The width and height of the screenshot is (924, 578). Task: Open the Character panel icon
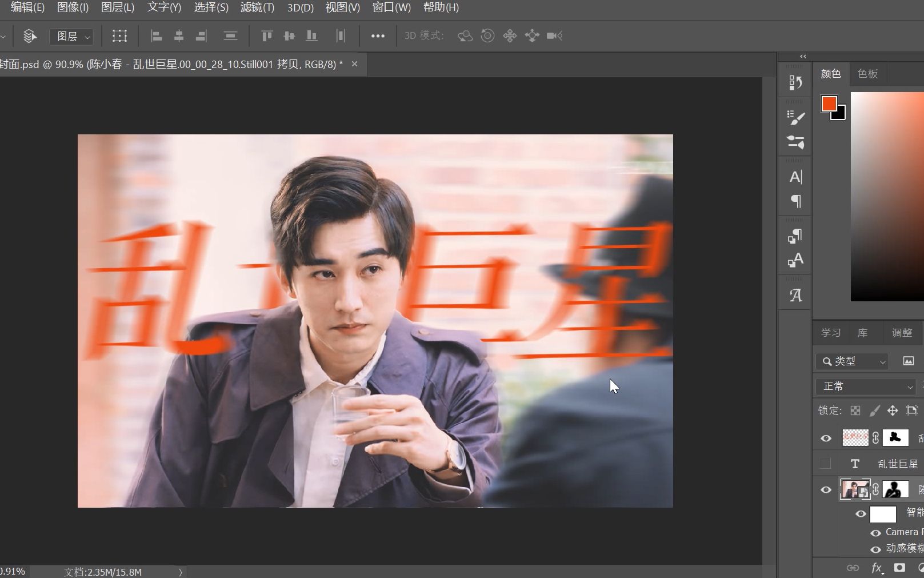[795, 177]
